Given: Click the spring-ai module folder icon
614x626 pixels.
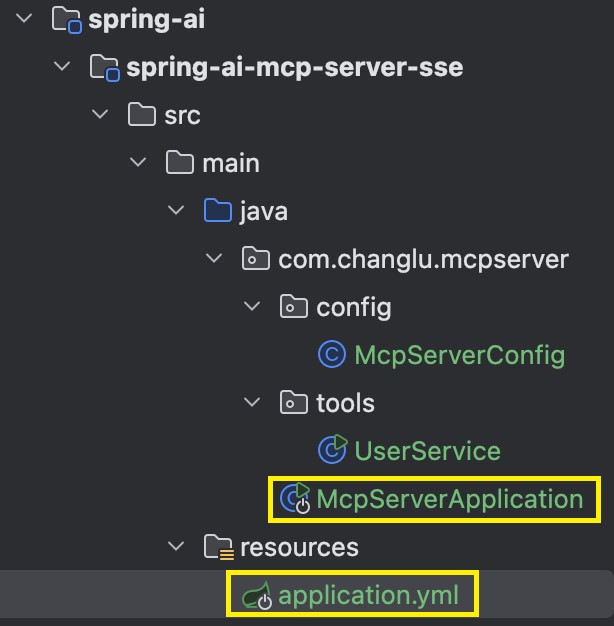Looking at the screenshot, I should (x=67, y=20).
